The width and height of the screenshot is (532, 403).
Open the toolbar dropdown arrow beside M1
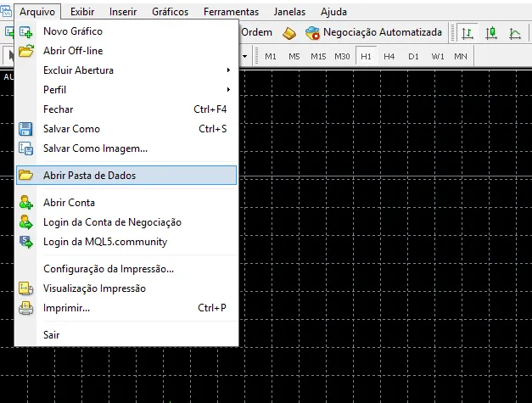(x=245, y=56)
